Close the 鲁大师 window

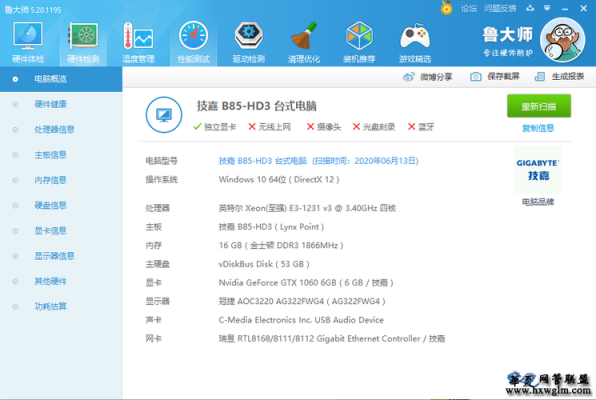click(x=583, y=8)
